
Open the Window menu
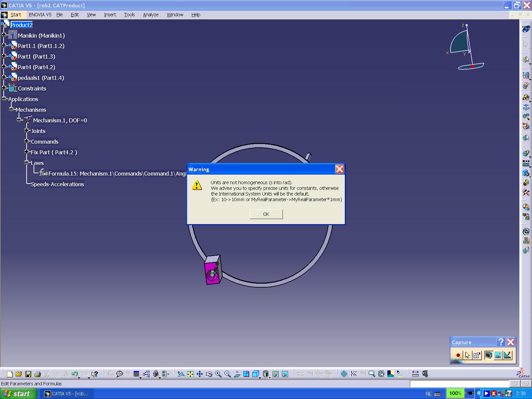175,15
